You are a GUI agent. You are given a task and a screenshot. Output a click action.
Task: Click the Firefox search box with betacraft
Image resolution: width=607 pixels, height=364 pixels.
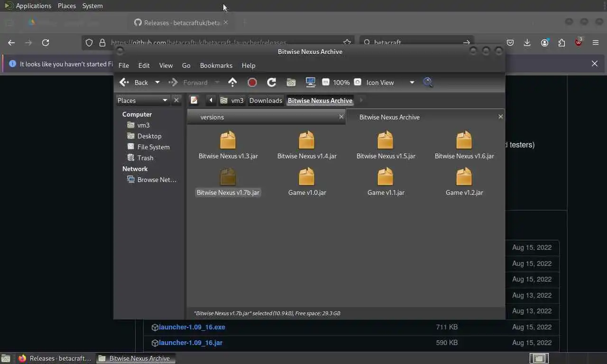tap(417, 43)
